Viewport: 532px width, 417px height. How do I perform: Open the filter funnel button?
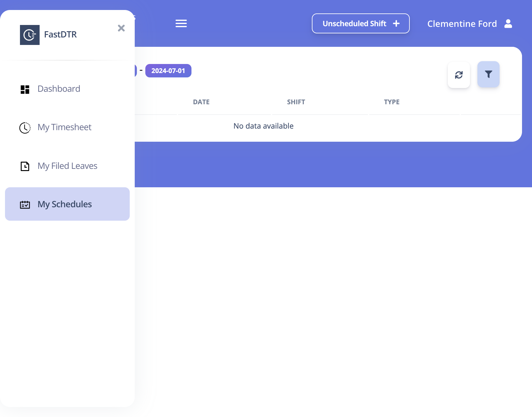click(488, 74)
